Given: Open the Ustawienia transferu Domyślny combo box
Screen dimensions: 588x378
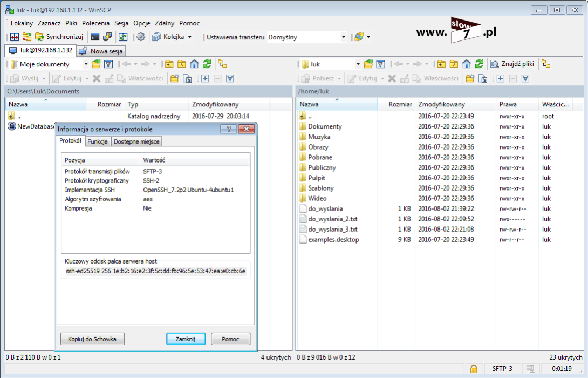Looking at the screenshot, I should click(306, 37).
